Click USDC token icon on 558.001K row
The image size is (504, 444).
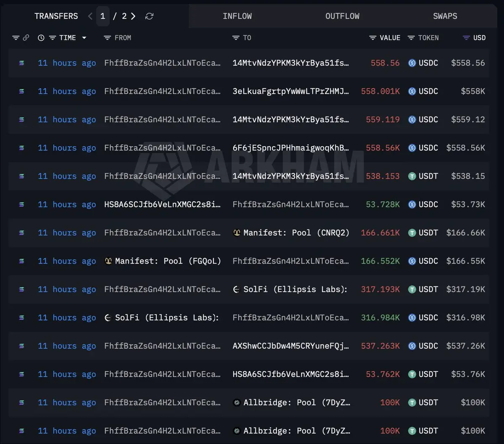pos(412,91)
